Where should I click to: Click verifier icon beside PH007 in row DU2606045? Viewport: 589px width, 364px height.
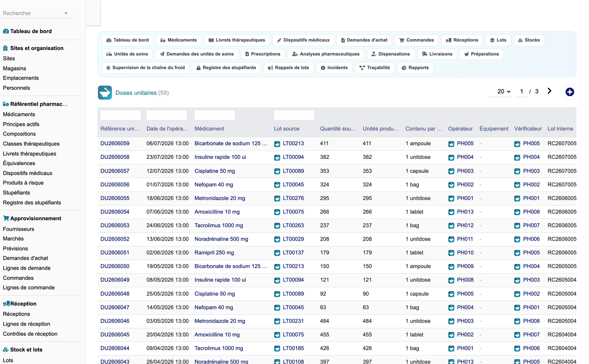517,335
